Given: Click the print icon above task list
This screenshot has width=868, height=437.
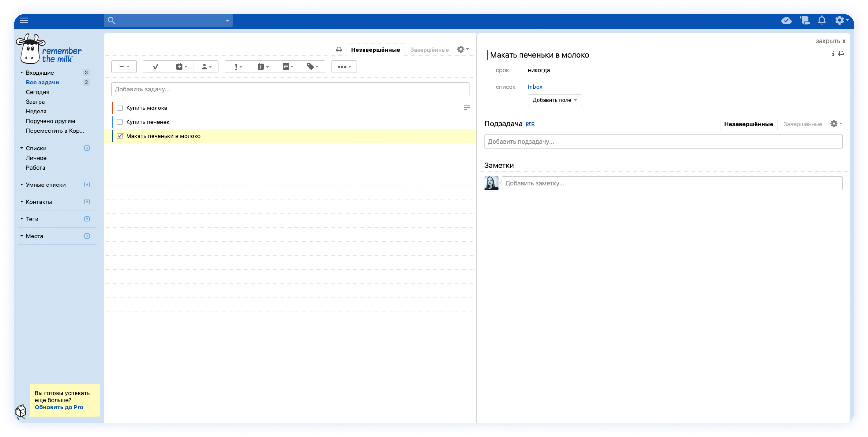Looking at the screenshot, I should click(x=339, y=50).
